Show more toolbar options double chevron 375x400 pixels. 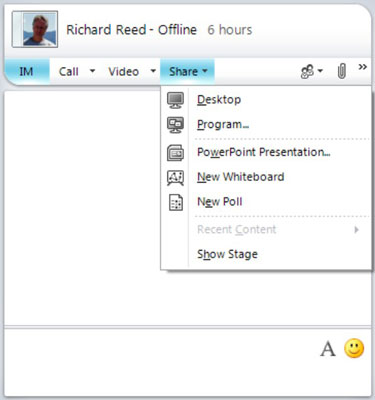(x=363, y=67)
